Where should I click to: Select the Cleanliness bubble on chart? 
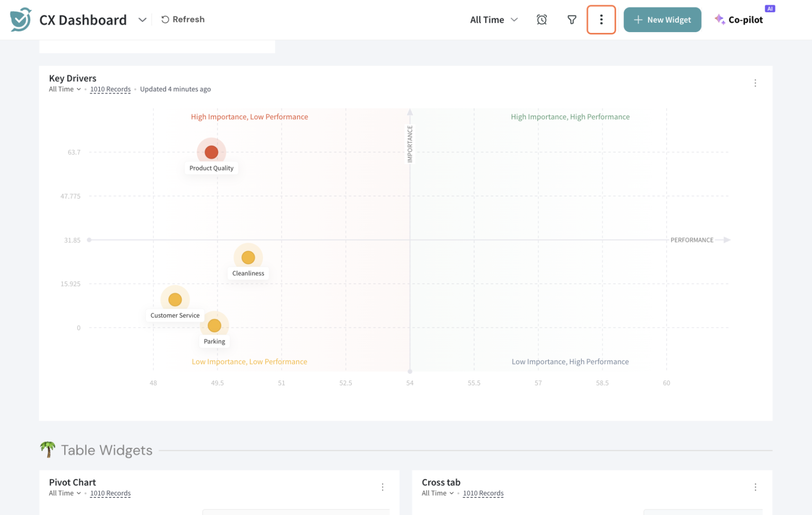click(x=248, y=257)
